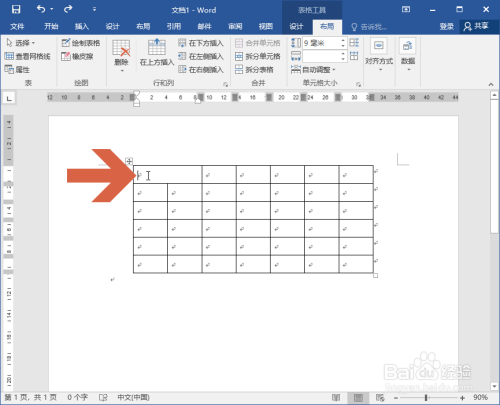The height and width of the screenshot is (405, 500).
Task: Click the scroll down arrow of vertical scrollbar
Action: pyautogui.click(x=494, y=386)
